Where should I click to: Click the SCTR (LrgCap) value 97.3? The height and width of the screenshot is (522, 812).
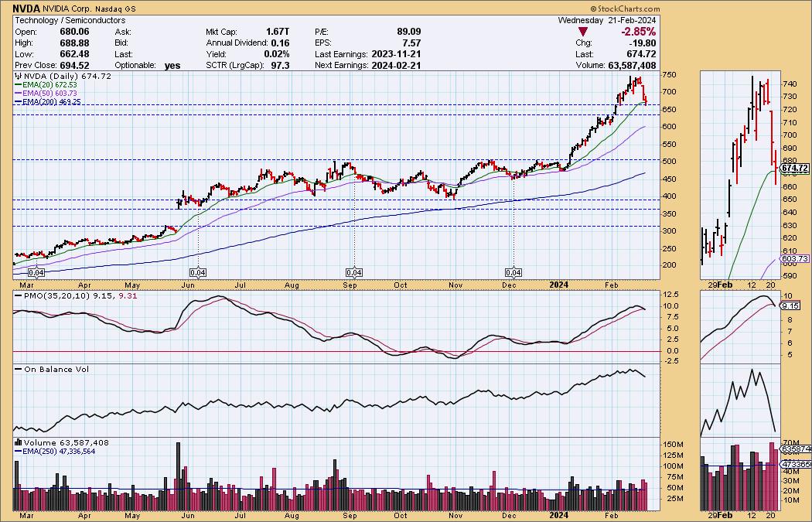[280, 65]
